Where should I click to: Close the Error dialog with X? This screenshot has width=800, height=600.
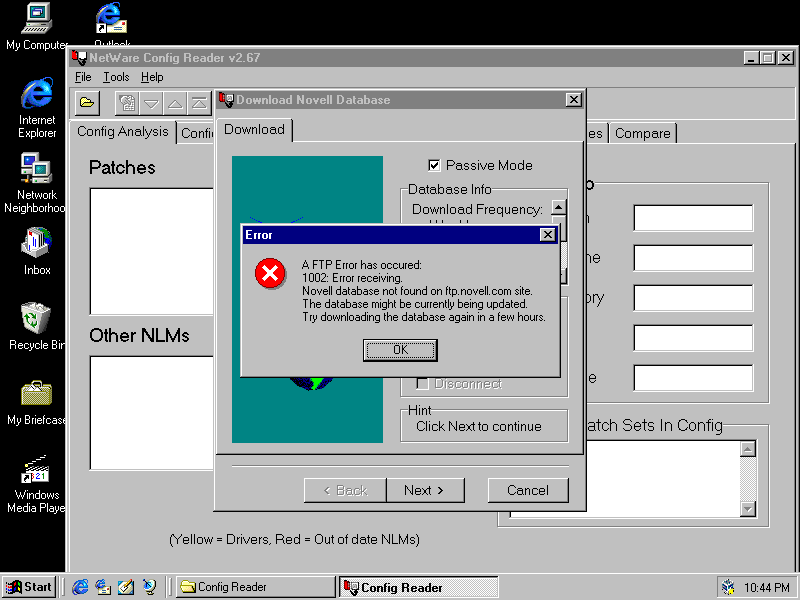tap(547, 235)
